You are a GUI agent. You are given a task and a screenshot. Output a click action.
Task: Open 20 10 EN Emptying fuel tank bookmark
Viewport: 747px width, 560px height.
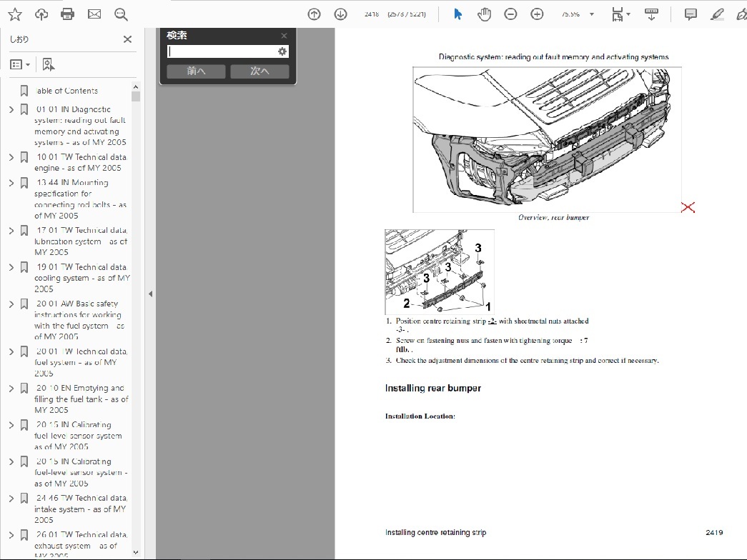81,399
